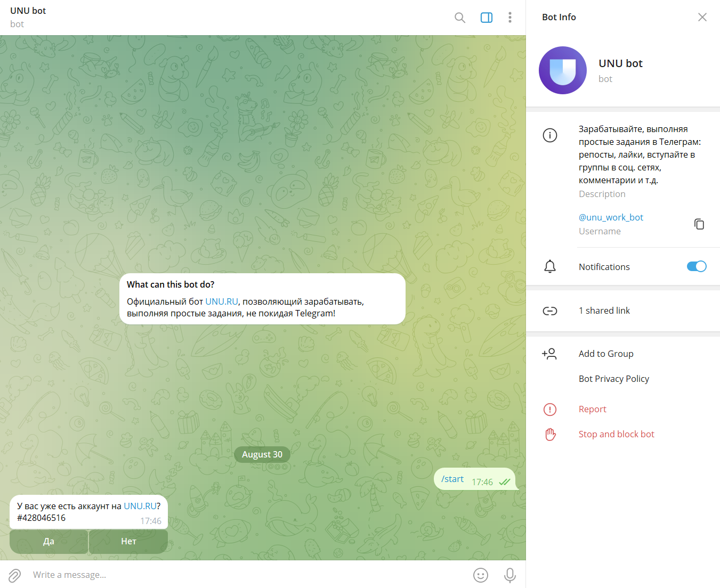Click the bot description text in info panel
This screenshot has height=588, width=720.
pos(640,154)
